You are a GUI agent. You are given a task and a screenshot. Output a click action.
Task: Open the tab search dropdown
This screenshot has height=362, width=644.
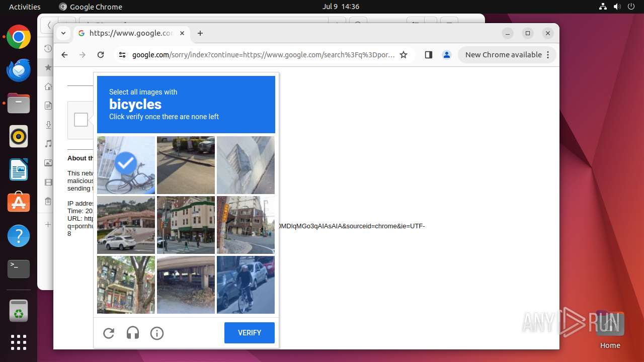coord(63,33)
